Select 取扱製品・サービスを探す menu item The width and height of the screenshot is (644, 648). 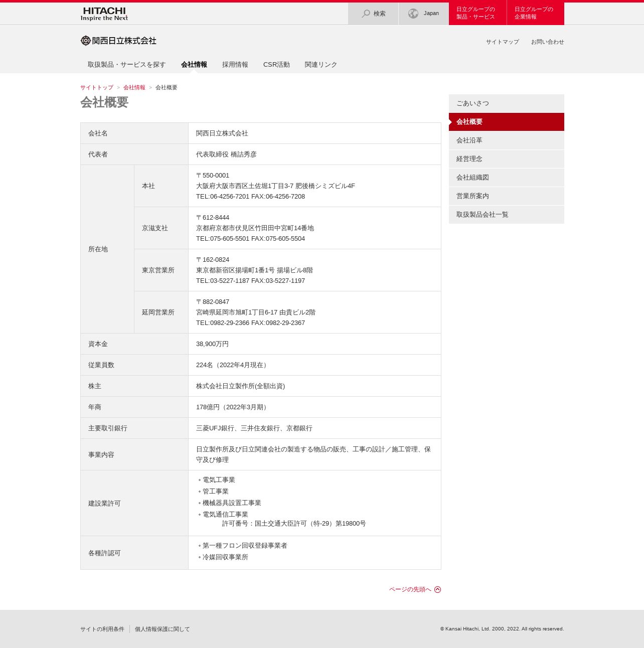(126, 65)
